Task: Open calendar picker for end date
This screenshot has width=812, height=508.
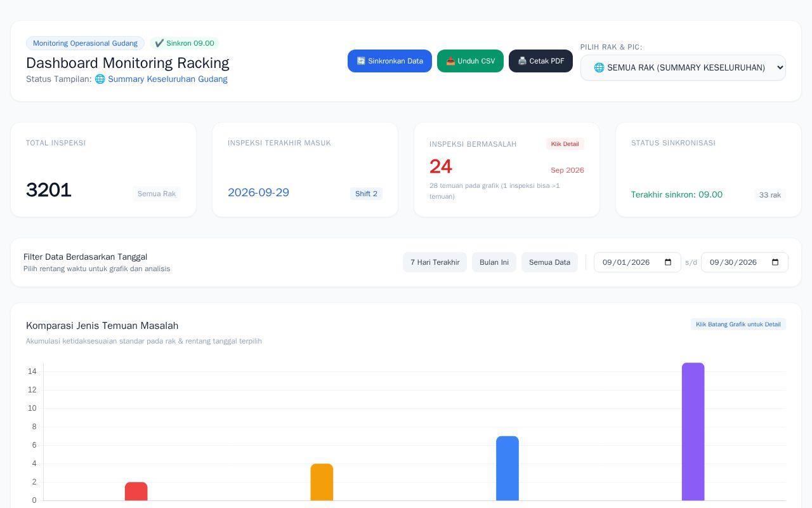Action: (775, 262)
